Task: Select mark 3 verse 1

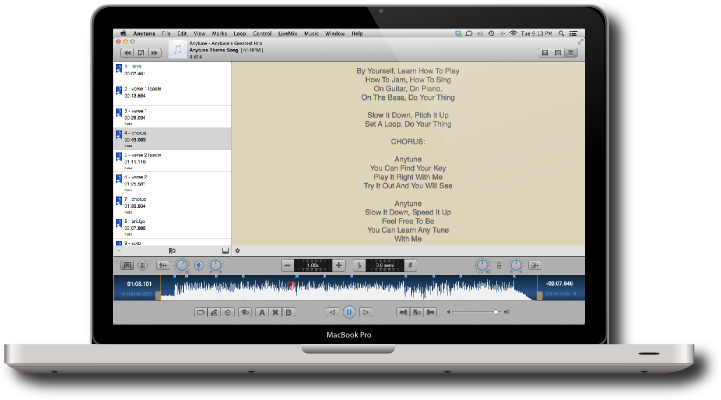Action: pos(172,117)
